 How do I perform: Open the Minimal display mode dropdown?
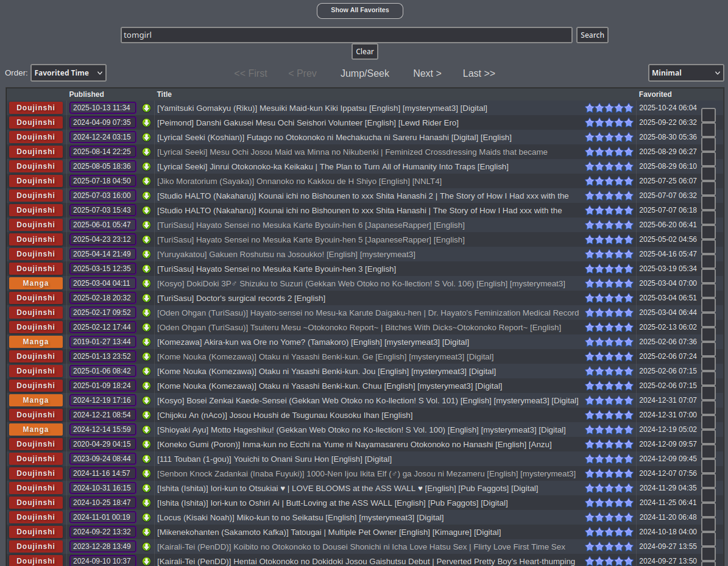686,73
